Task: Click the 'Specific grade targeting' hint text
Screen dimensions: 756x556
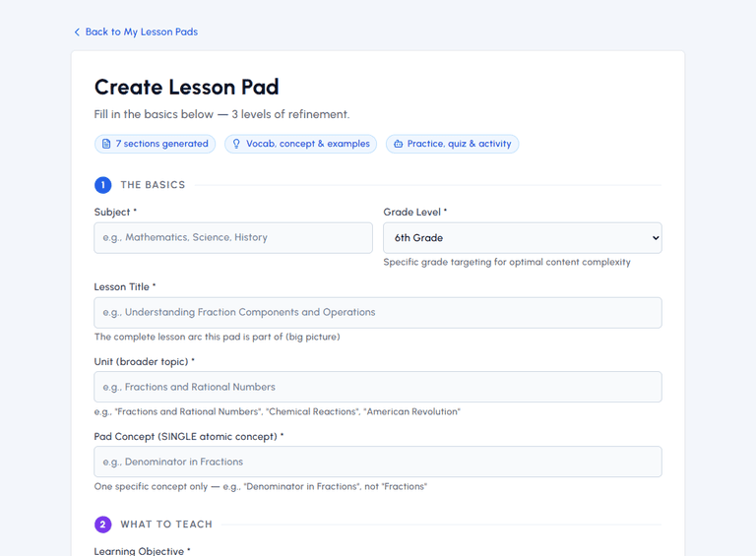Action: pos(507,262)
